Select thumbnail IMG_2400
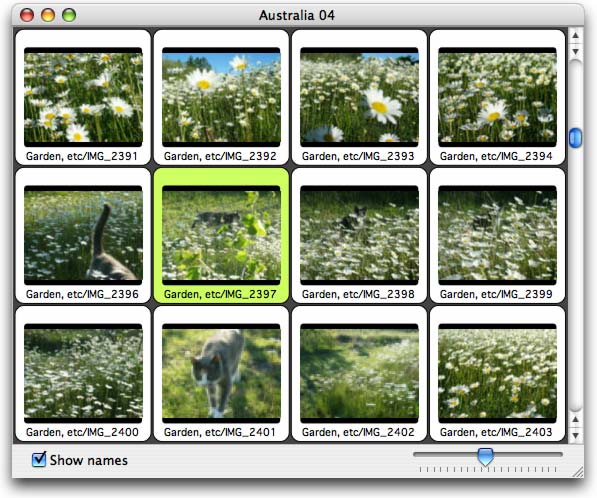Image resolution: width=597 pixels, height=498 pixels. pyautogui.click(x=83, y=374)
